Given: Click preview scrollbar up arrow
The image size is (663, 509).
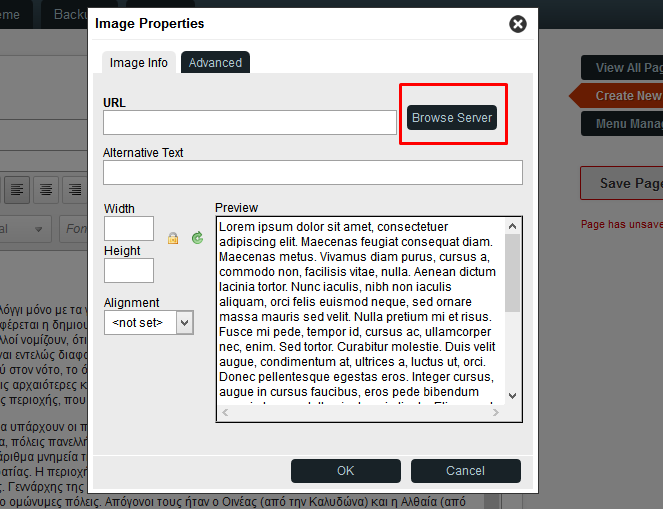Looking at the screenshot, I should (x=512, y=226).
